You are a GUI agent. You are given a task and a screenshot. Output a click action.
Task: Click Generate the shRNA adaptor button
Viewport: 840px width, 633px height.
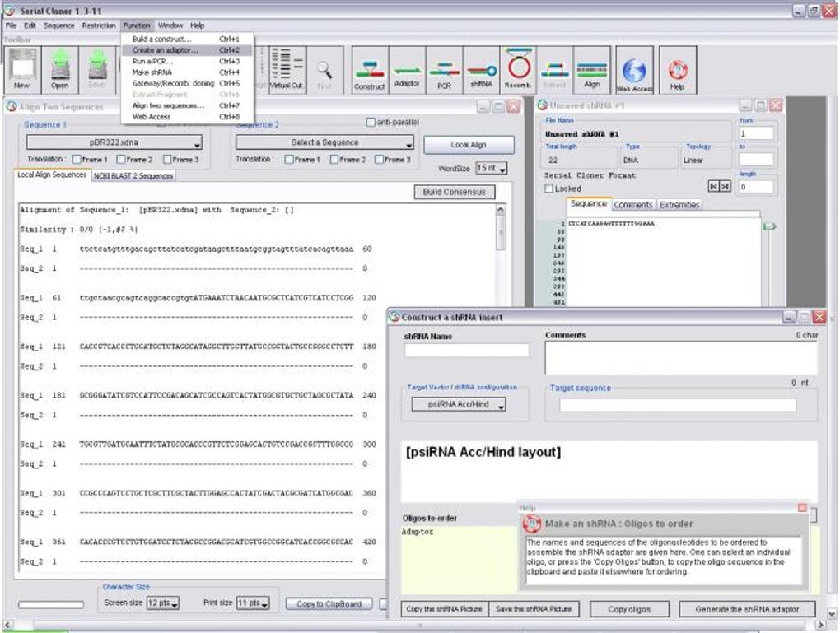pyautogui.click(x=747, y=609)
